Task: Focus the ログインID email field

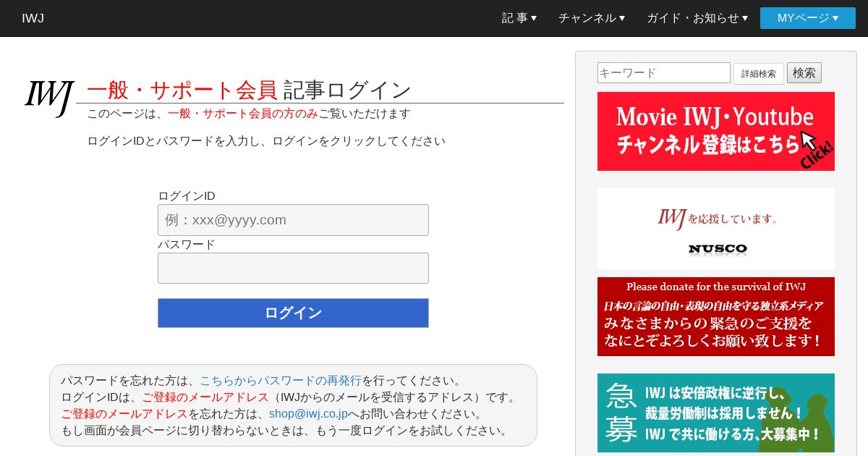Action: 293,220
